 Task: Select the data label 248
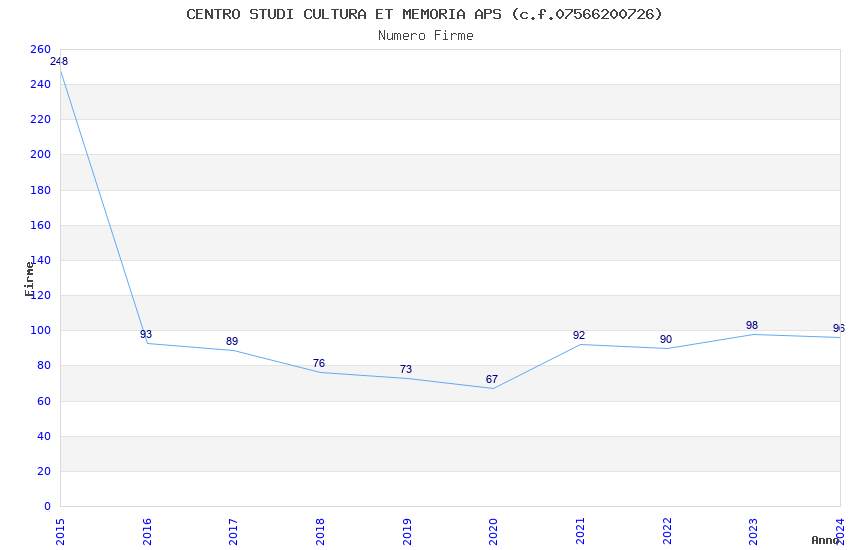[59, 61]
